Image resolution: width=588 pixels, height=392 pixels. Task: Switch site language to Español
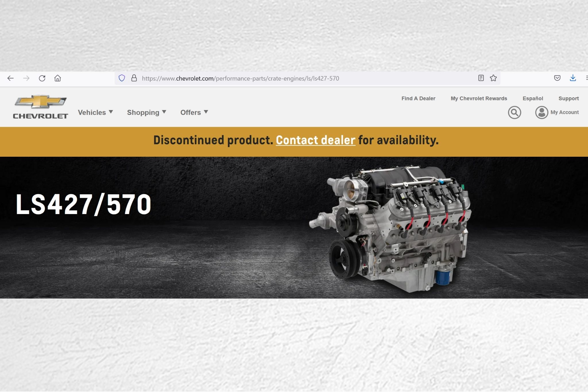tap(533, 98)
